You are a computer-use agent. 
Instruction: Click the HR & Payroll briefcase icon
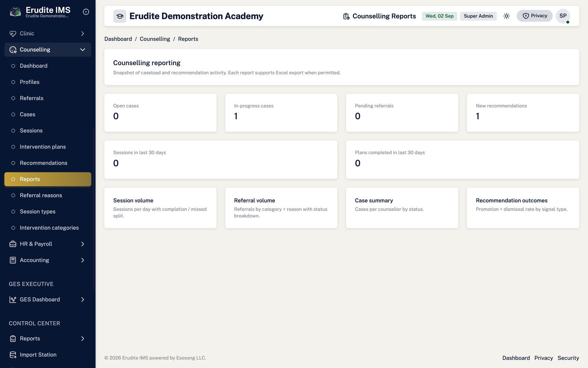coord(13,244)
